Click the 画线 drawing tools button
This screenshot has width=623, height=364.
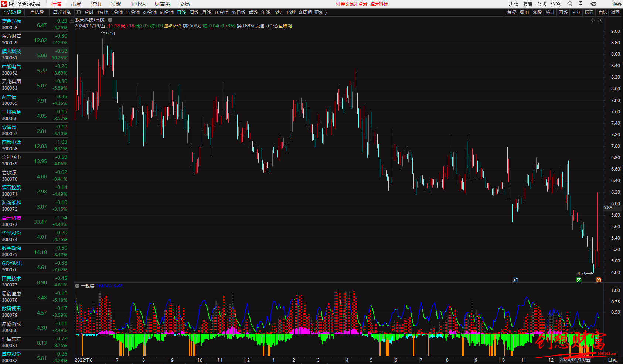tap(563, 13)
